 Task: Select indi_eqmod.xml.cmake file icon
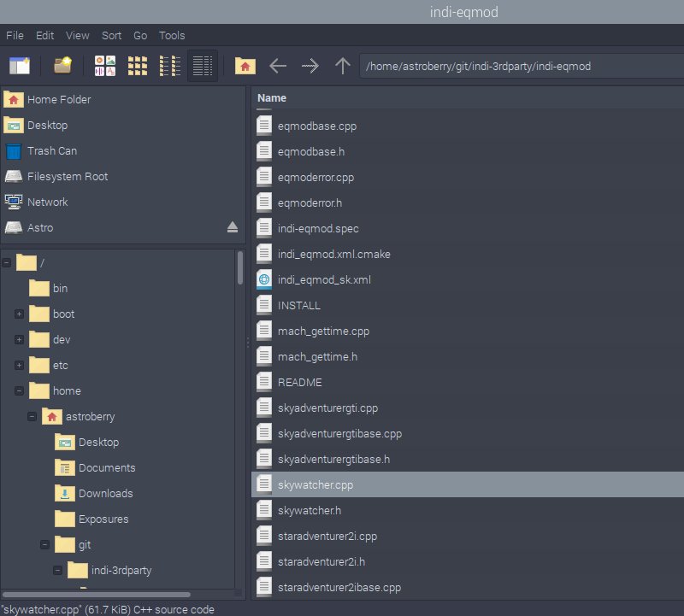click(x=264, y=254)
